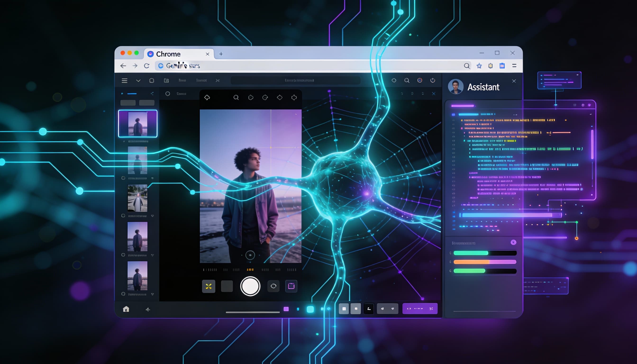Click the yellow crossed-tools icon
The width and height of the screenshot is (637, 364).
coord(209,286)
